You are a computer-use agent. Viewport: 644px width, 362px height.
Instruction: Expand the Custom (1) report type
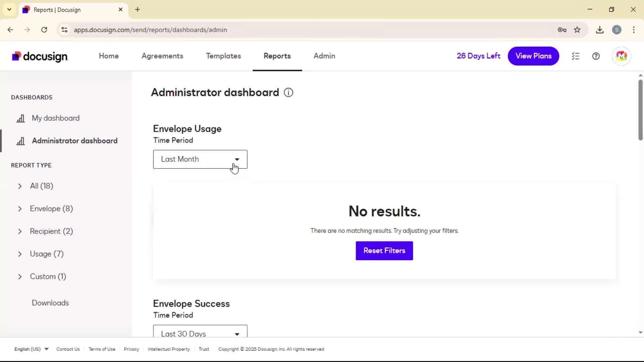(x=20, y=277)
